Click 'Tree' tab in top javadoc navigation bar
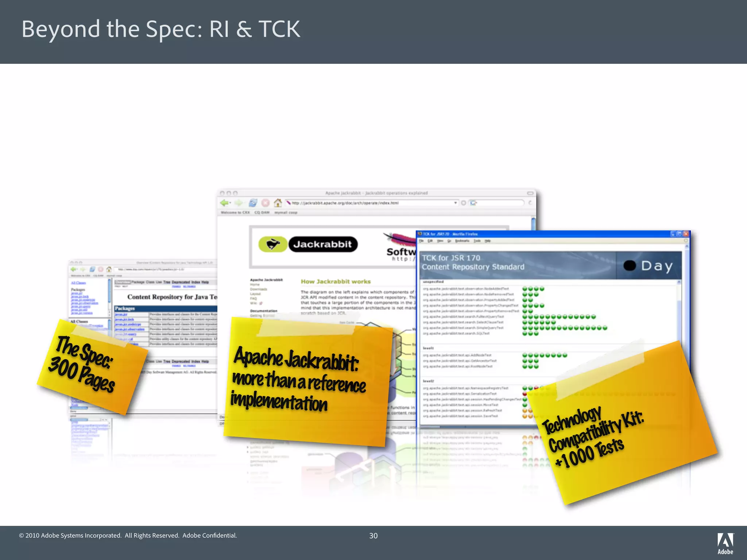The height and width of the screenshot is (560, 747). (x=167, y=282)
